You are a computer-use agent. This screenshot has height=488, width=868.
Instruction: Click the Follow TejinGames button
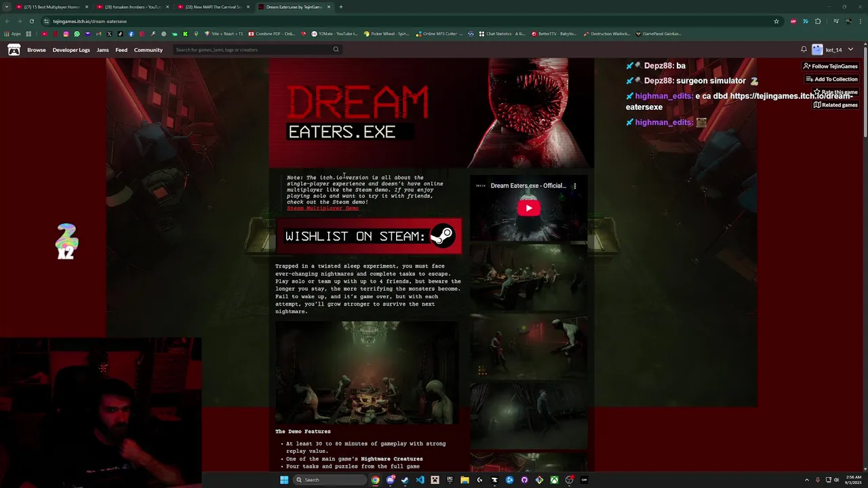pos(830,66)
